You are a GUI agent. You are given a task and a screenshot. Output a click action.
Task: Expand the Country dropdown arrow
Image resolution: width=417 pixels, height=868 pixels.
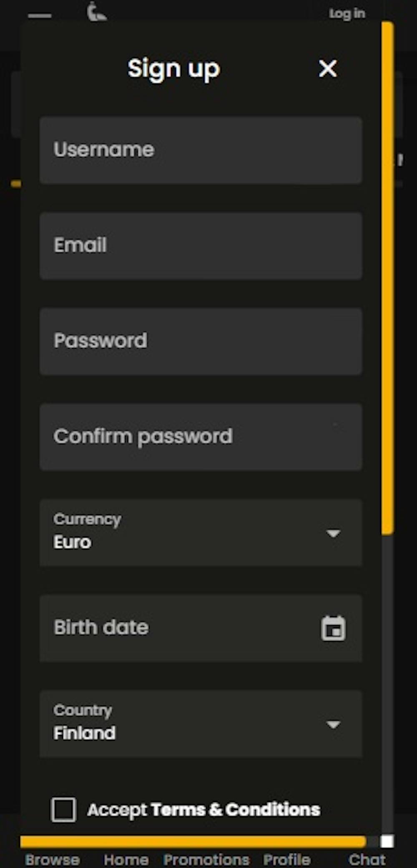click(333, 724)
